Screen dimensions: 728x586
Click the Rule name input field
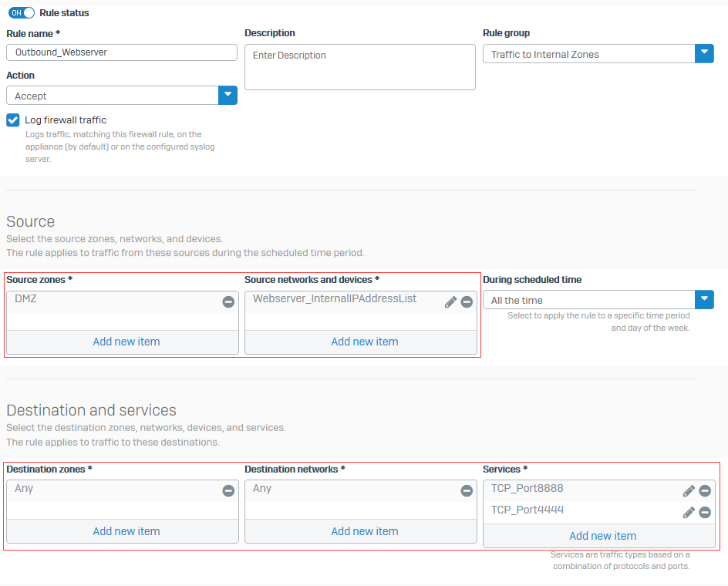click(x=121, y=52)
